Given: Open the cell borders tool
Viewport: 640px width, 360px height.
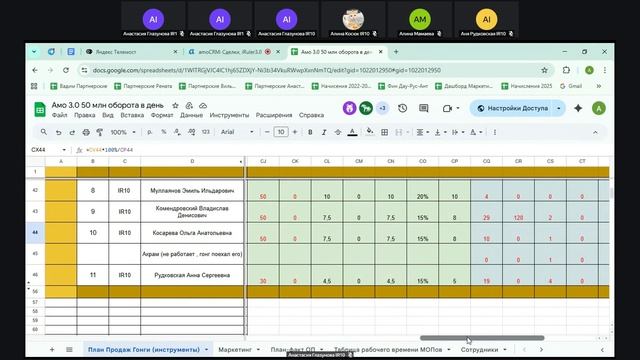Looking at the screenshot, I should (384, 132).
